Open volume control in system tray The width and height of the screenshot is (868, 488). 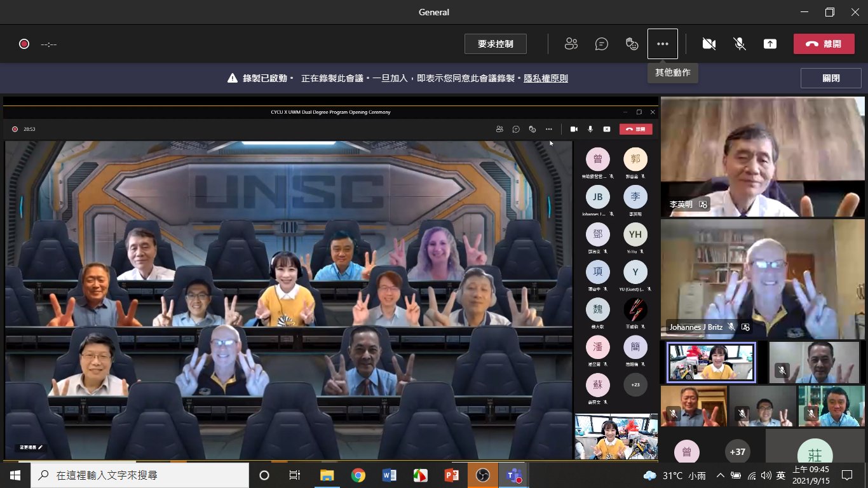[x=766, y=475]
